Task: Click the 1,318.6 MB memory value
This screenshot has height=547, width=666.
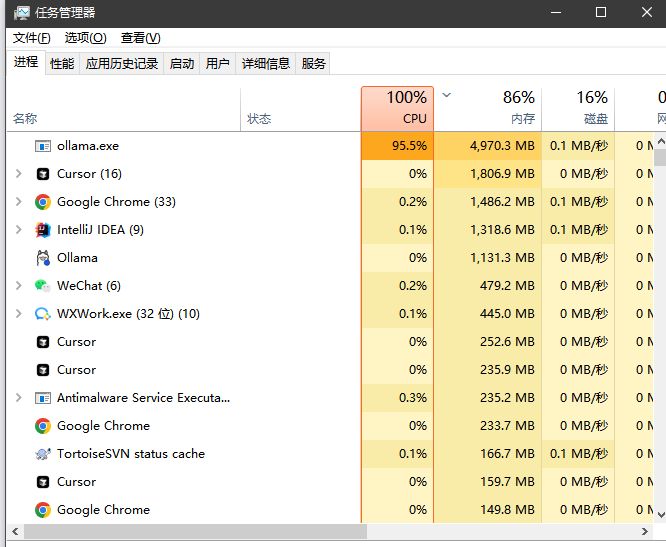Action: pyautogui.click(x=502, y=230)
